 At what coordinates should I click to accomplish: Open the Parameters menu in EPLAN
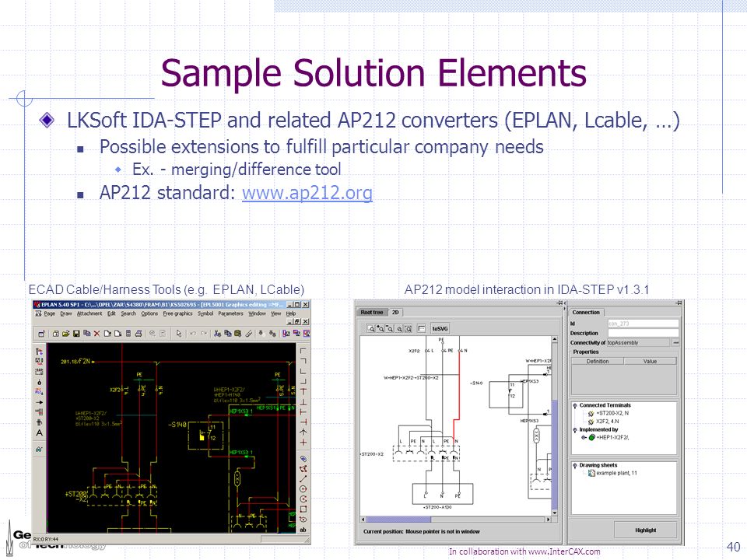230,313
